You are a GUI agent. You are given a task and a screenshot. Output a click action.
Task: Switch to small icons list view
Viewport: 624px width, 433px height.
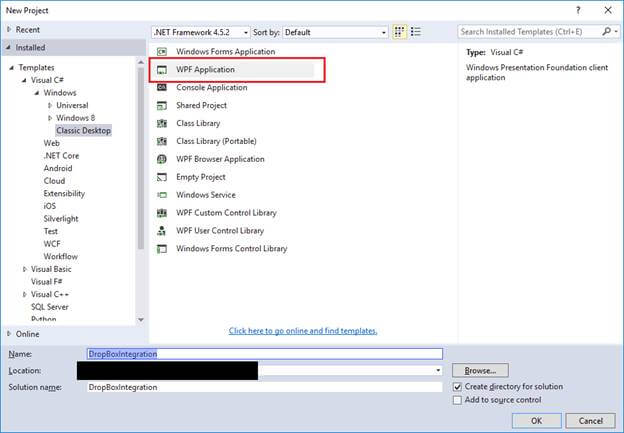(415, 32)
